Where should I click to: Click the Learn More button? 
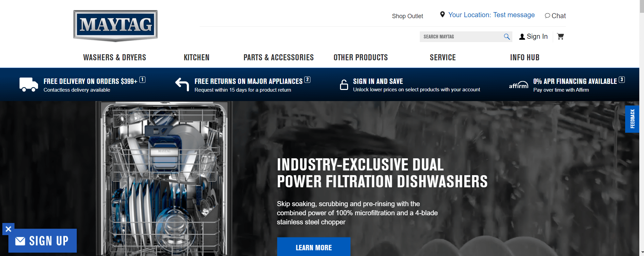(314, 247)
